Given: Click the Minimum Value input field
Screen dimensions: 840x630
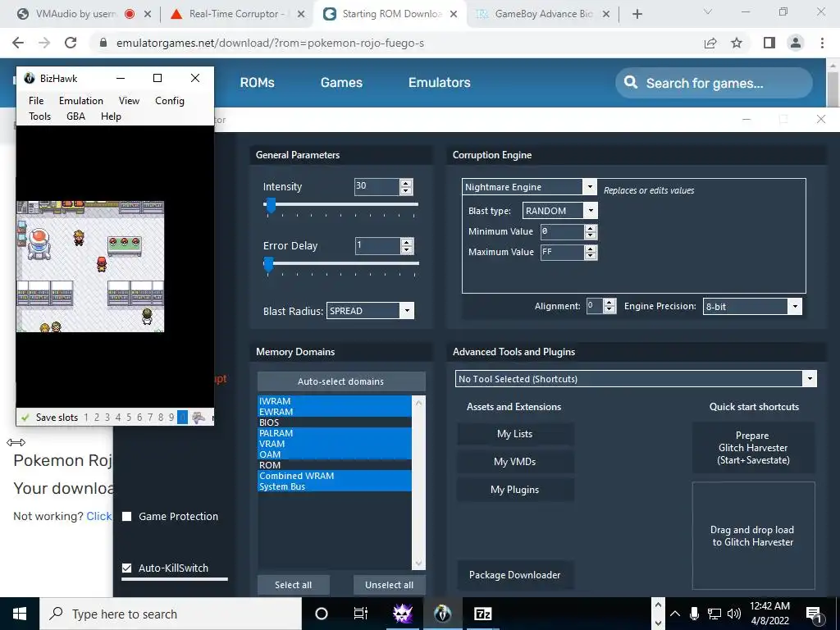Looking at the screenshot, I should 562,231.
